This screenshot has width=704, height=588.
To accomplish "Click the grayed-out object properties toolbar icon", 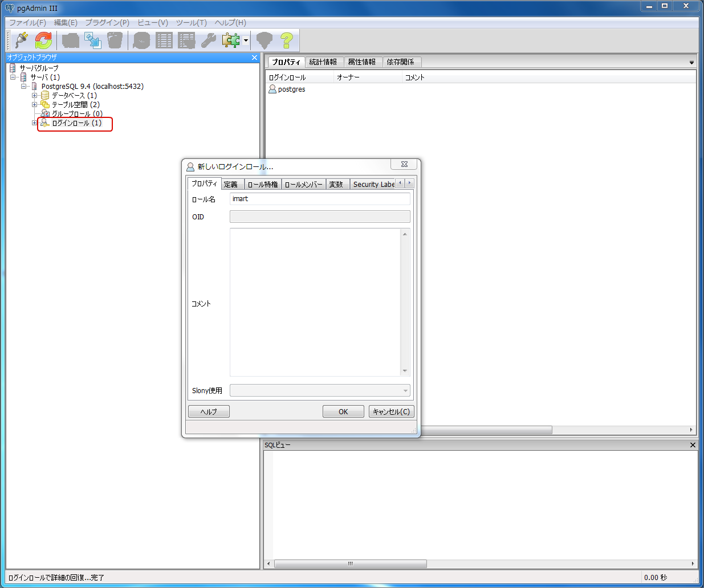I will [71, 40].
